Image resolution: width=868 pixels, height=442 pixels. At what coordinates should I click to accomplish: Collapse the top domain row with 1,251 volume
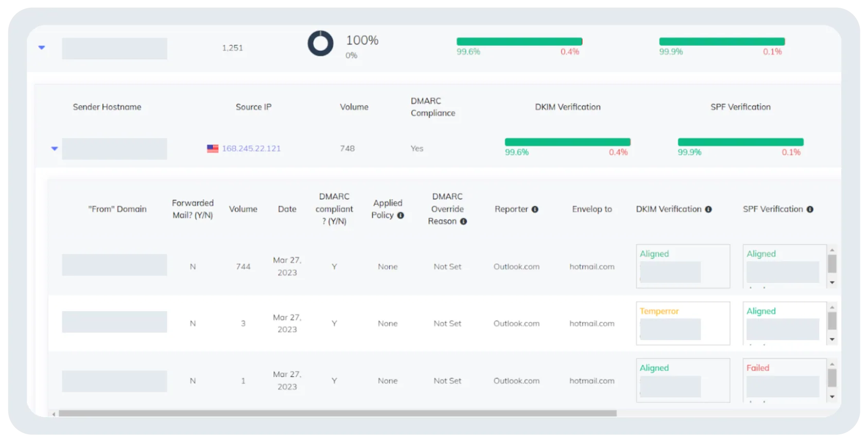(42, 47)
